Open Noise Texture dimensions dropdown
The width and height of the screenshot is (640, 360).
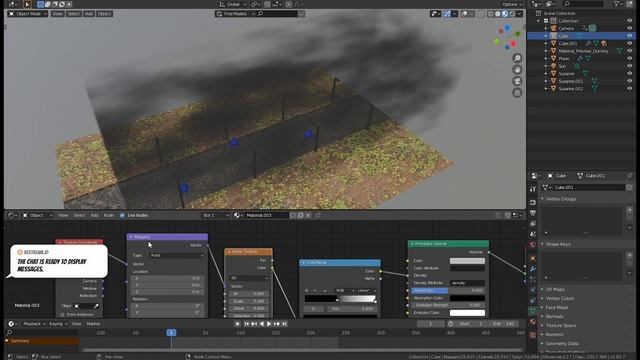(x=249, y=278)
